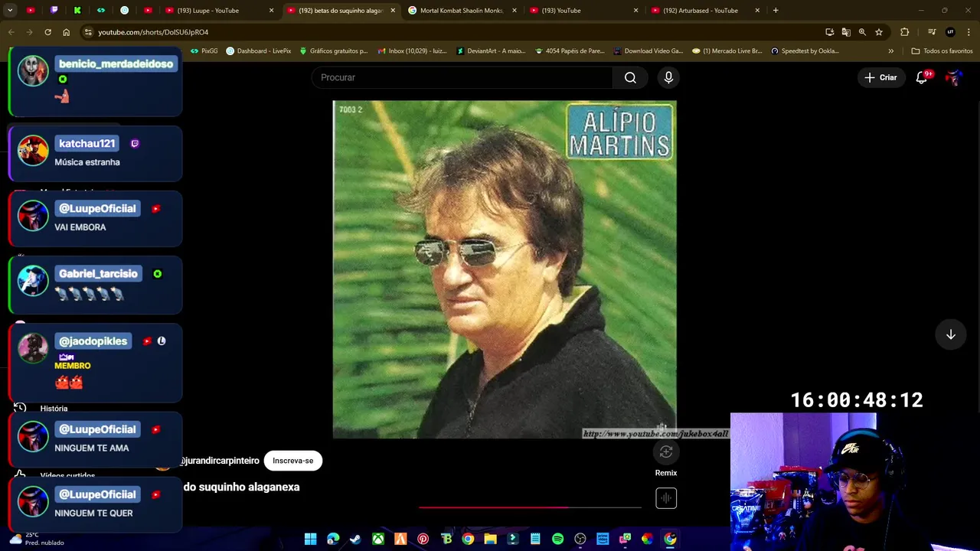This screenshot has height=551, width=980.
Task: Launch Steam from the taskbar
Action: coord(355,539)
